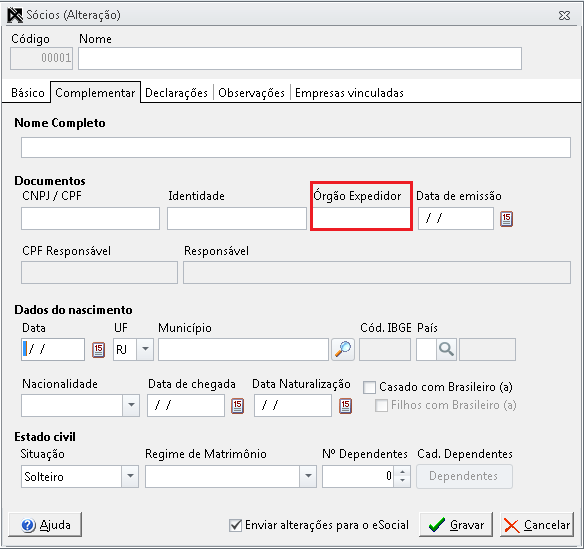The height and width of the screenshot is (549, 584).
Task: Open the Regime de Matrimônio dropdown
Action: coord(308,476)
